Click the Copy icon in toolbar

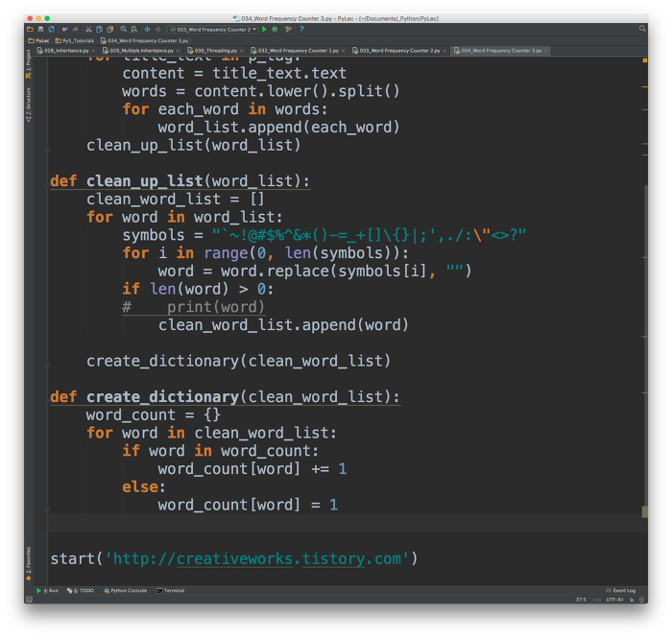(x=100, y=29)
